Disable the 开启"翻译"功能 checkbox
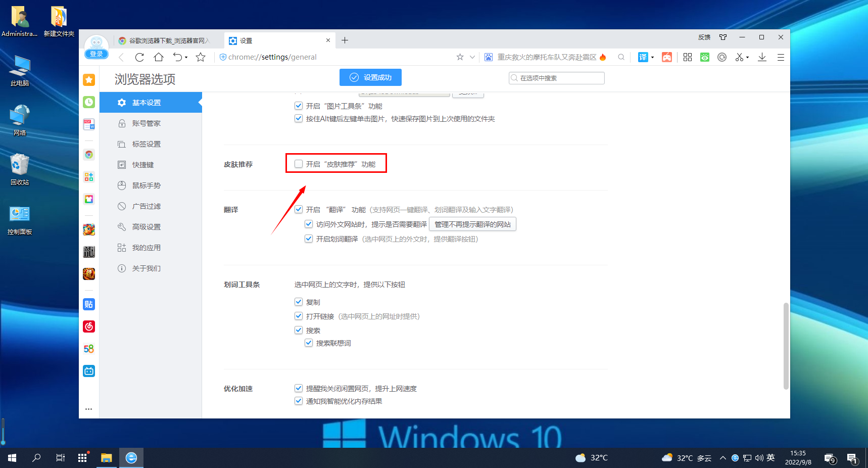The image size is (868, 468). coord(299,209)
